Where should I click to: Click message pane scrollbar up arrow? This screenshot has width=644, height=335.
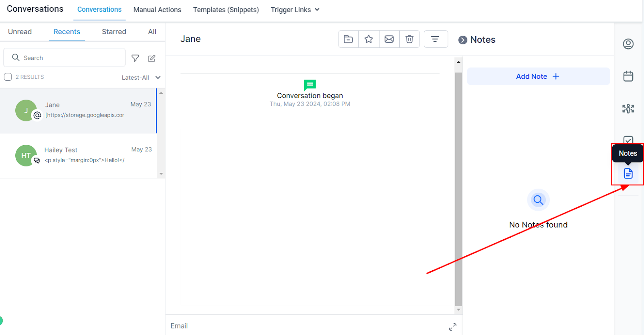[458, 62]
